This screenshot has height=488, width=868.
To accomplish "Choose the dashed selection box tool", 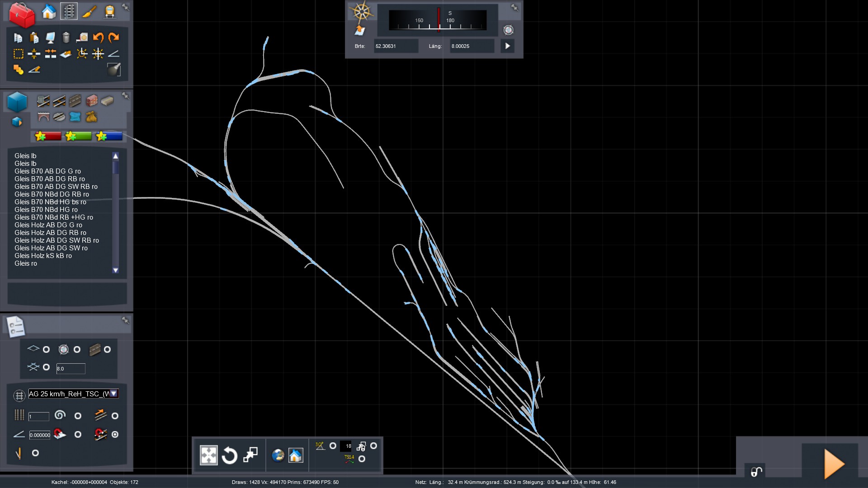I will pos(18,54).
